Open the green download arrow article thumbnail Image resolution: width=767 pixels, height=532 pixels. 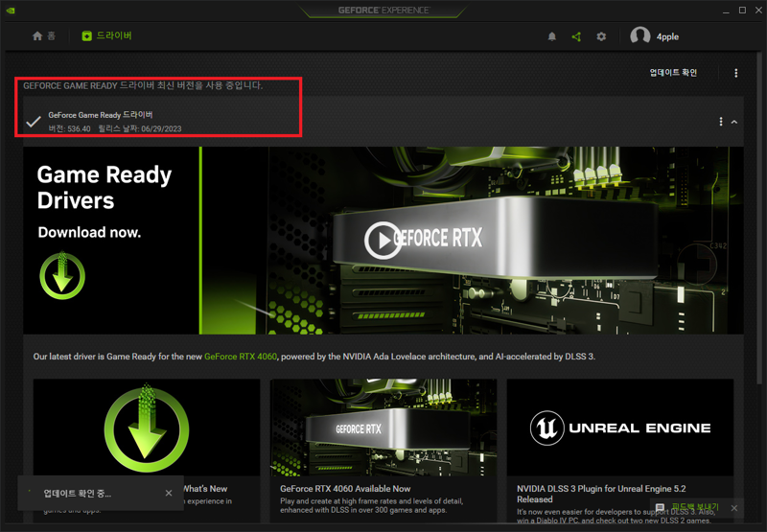[147, 427]
